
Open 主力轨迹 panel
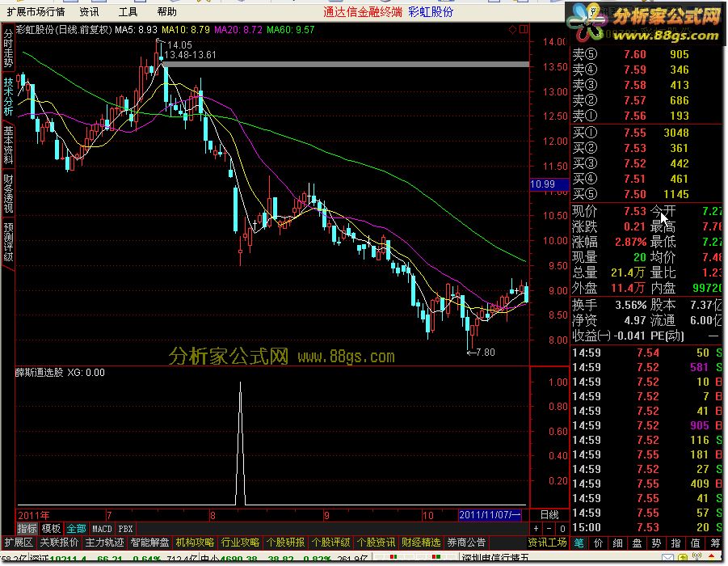coord(104,543)
